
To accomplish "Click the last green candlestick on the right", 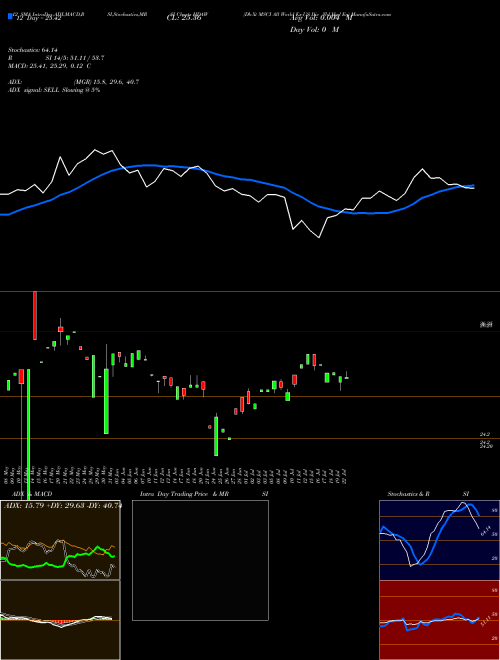I will 346,377.
